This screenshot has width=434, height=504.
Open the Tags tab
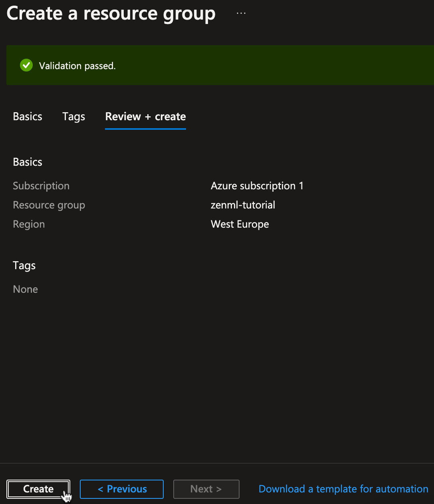[x=73, y=117]
